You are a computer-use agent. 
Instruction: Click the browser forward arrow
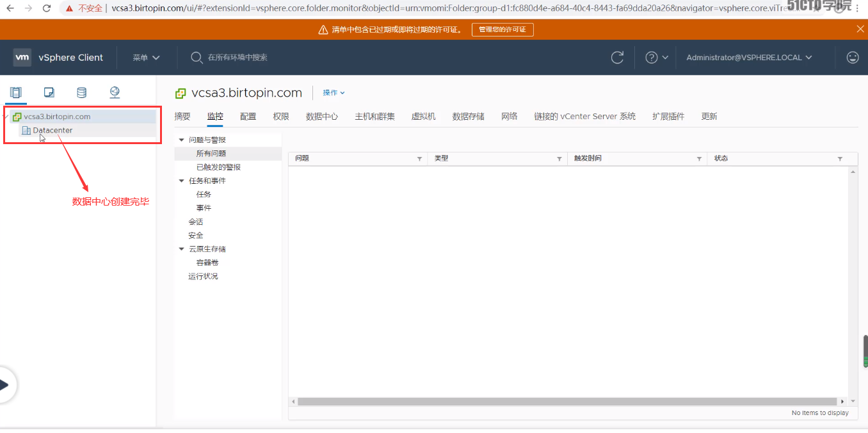[x=28, y=8]
